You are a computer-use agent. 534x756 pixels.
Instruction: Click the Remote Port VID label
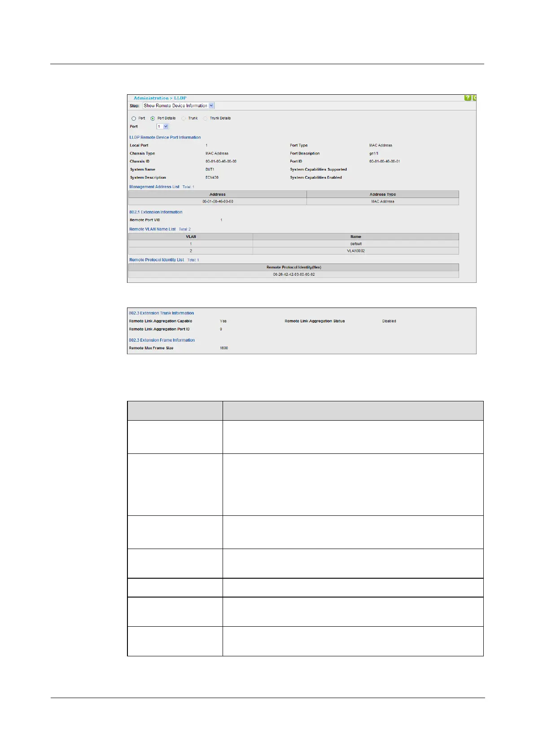point(145,220)
